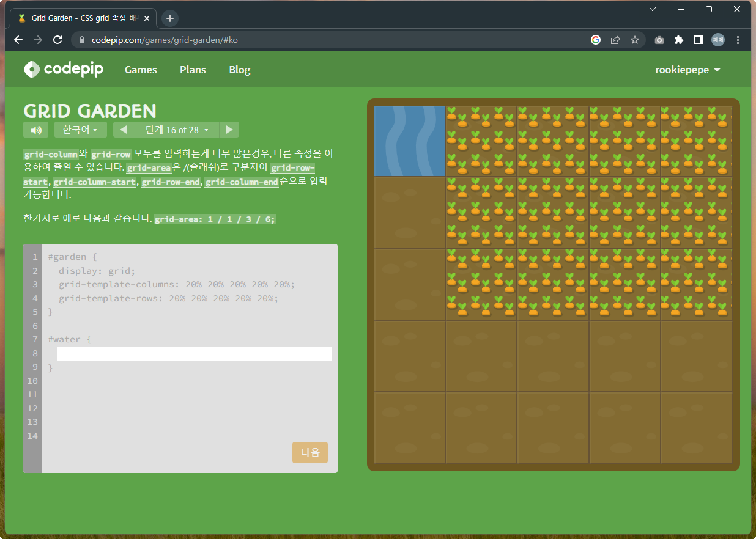Open a new browser tab

[170, 18]
